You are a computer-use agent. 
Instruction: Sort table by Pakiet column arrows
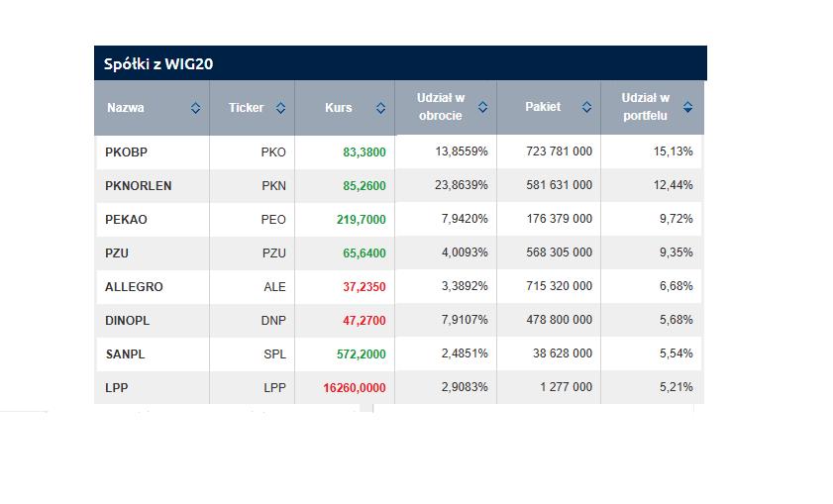click(586, 107)
